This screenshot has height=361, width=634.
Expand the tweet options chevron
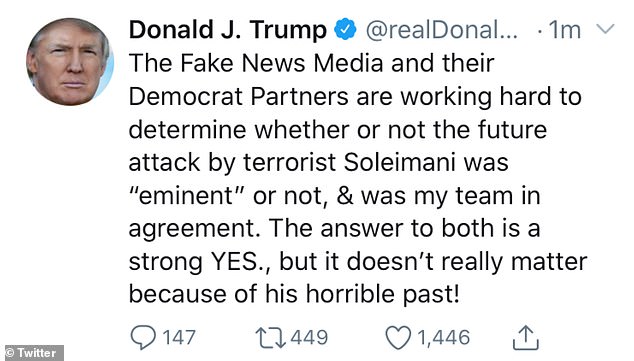point(605,28)
